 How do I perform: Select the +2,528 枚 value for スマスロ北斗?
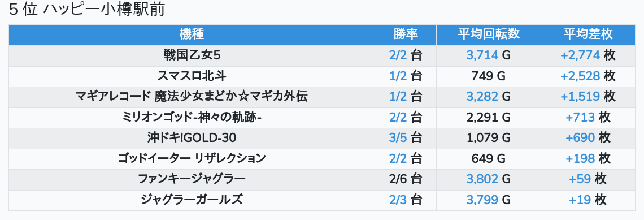click(x=588, y=76)
